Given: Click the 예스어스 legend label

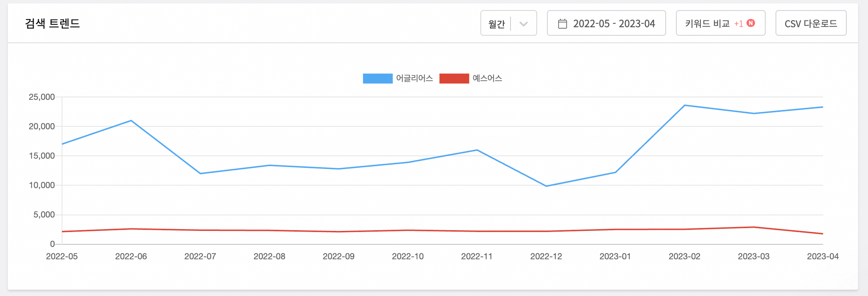Looking at the screenshot, I should (487, 79).
